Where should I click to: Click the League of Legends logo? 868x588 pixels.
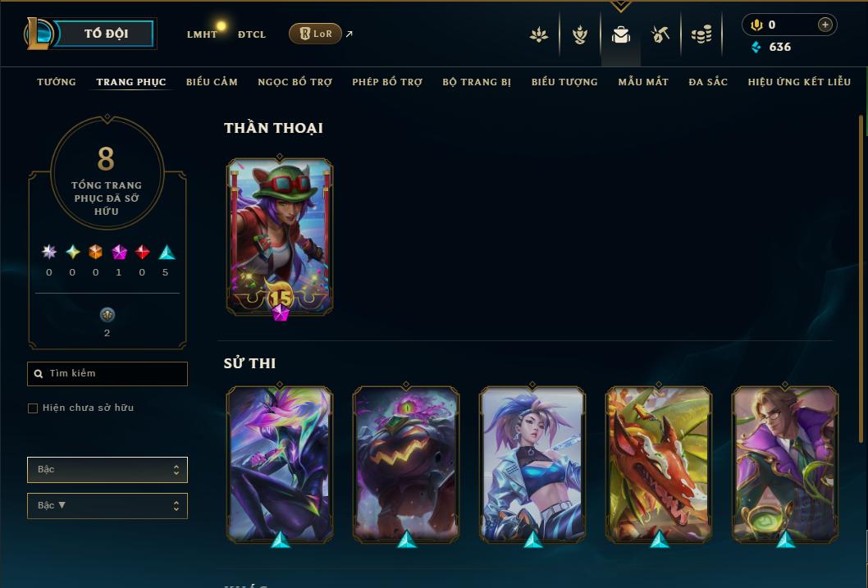(39, 33)
